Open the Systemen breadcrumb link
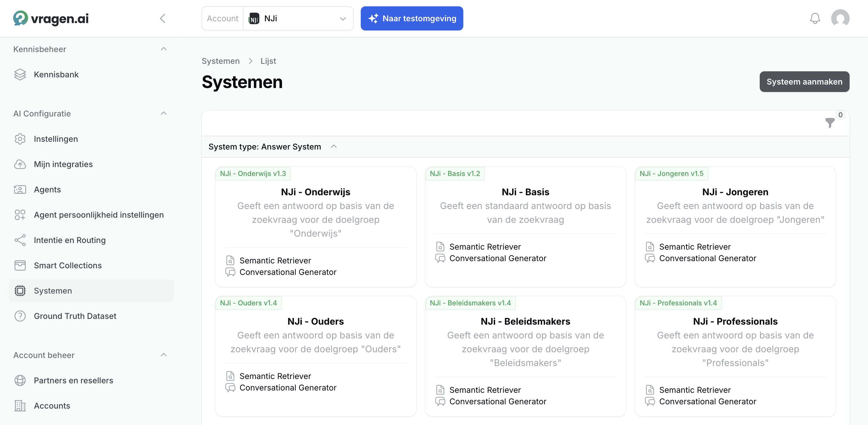868x425 pixels. click(x=220, y=61)
